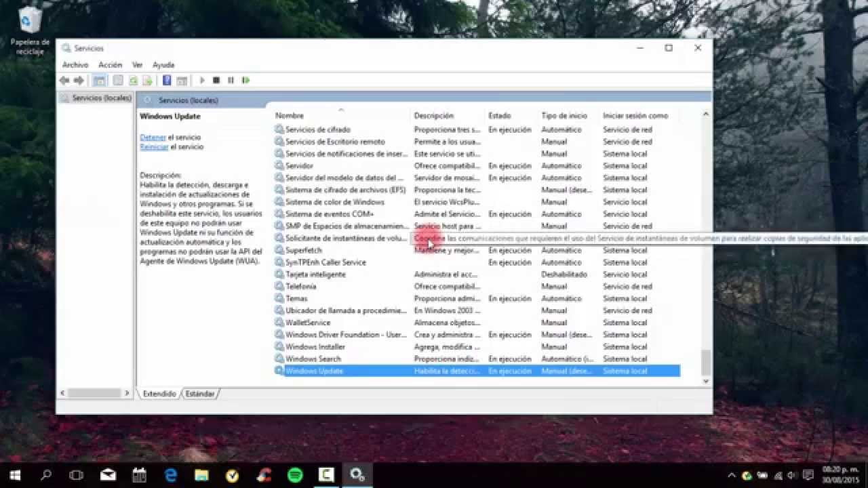The height and width of the screenshot is (488, 868).
Task: Select the Windows Installer service
Action: point(477,346)
